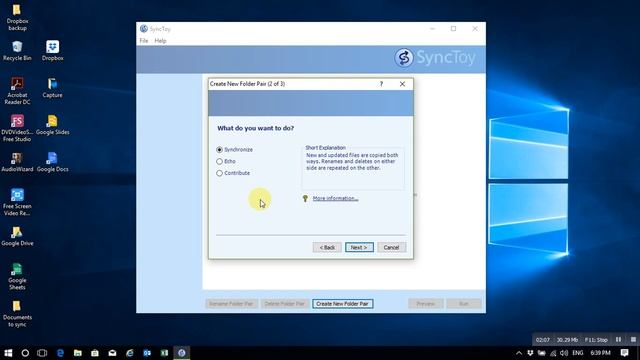Viewport: 640px width, 360px height.
Task: Click the Run button in SyncToy
Action: [x=464, y=304]
